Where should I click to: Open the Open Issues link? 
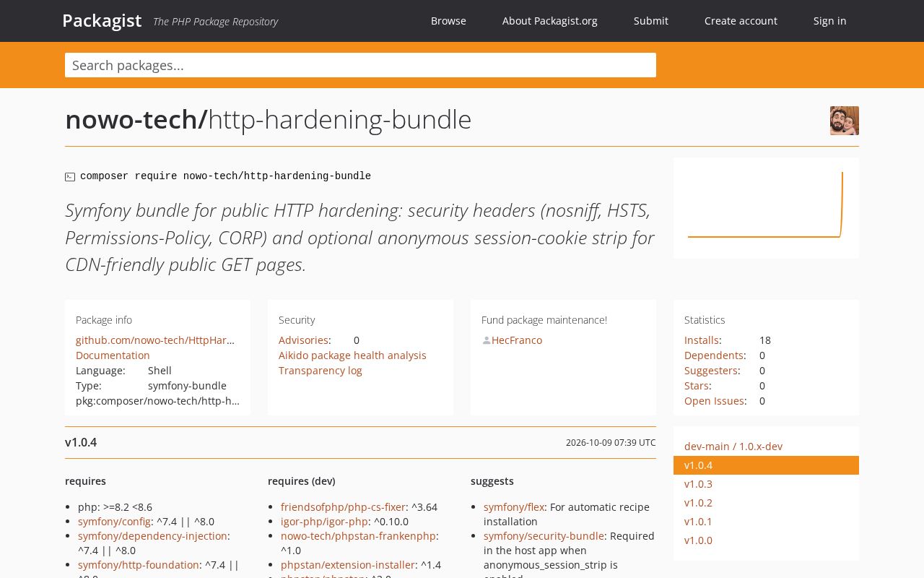(715, 401)
